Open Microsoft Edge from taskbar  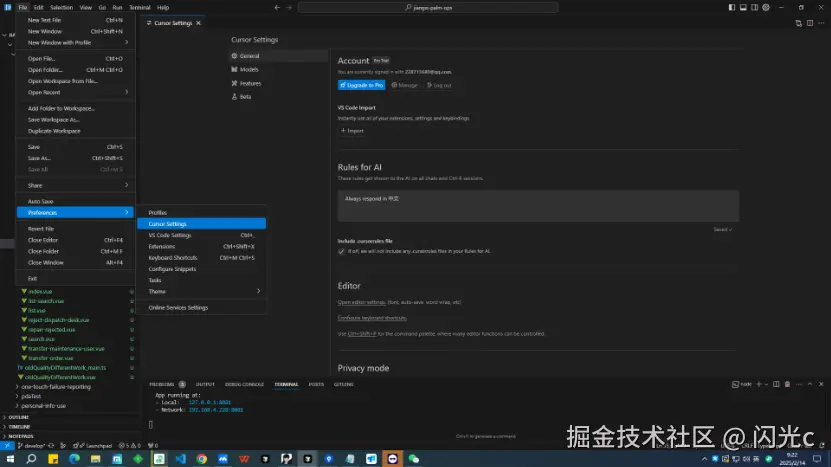tap(74, 459)
